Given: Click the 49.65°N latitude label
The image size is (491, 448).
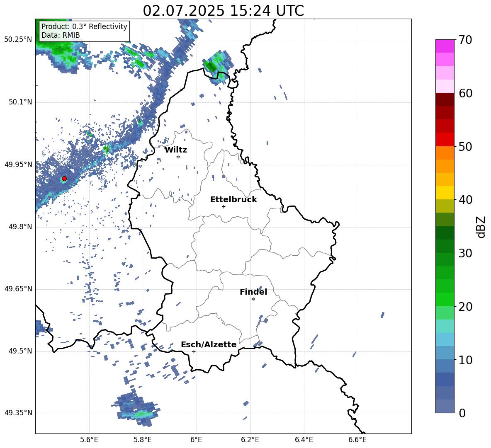Looking at the screenshot, I should [x=18, y=289].
